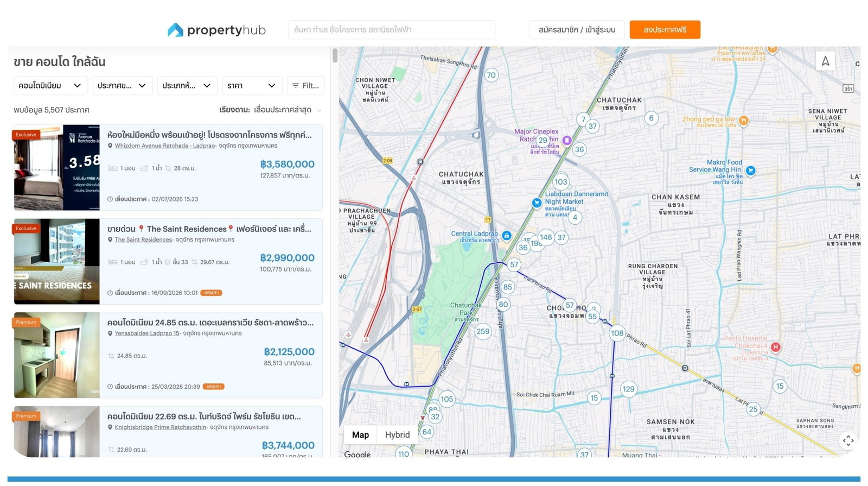The height and width of the screenshot is (486, 868).
Task: Click the search field for location or project
Action: (x=392, y=30)
